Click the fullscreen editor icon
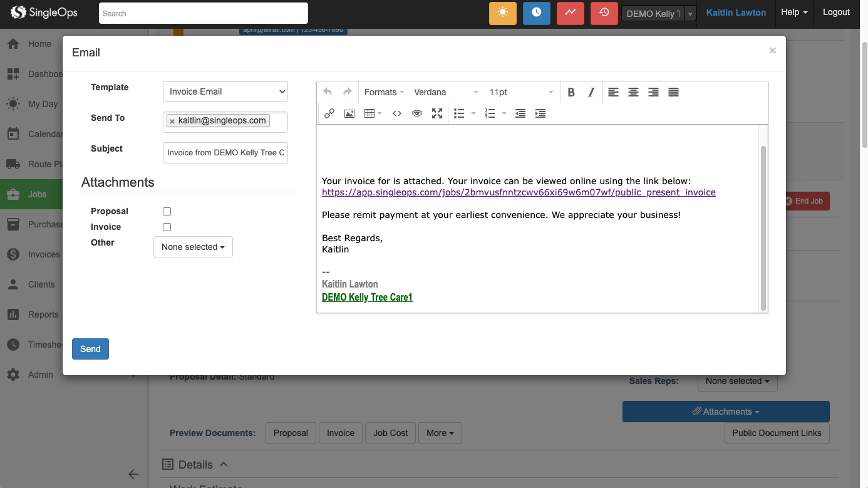This screenshot has width=868, height=488. (437, 113)
